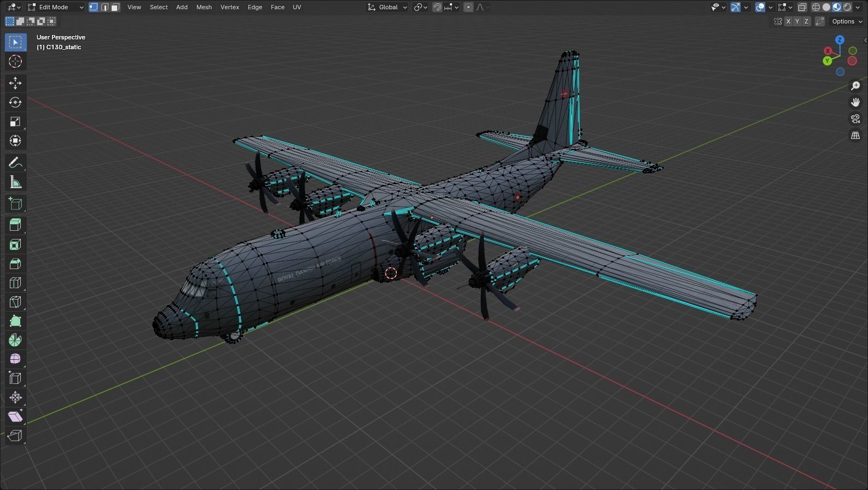Open the Options dropdown

[x=846, y=21]
